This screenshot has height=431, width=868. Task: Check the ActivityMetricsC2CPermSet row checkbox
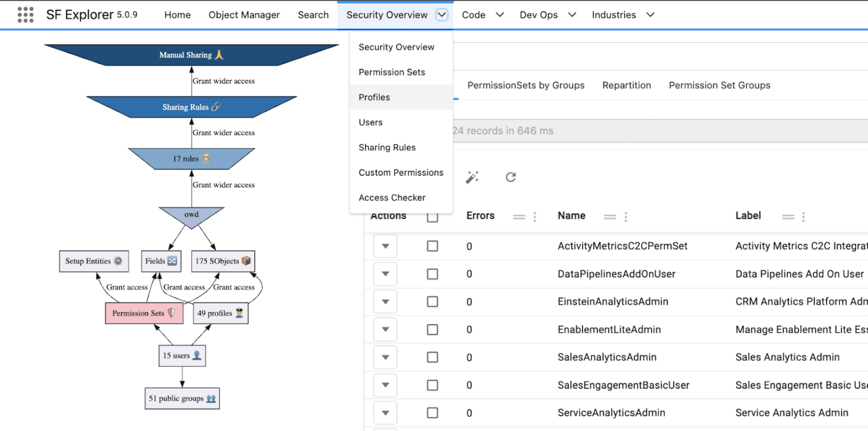click(x=432, y=246)
